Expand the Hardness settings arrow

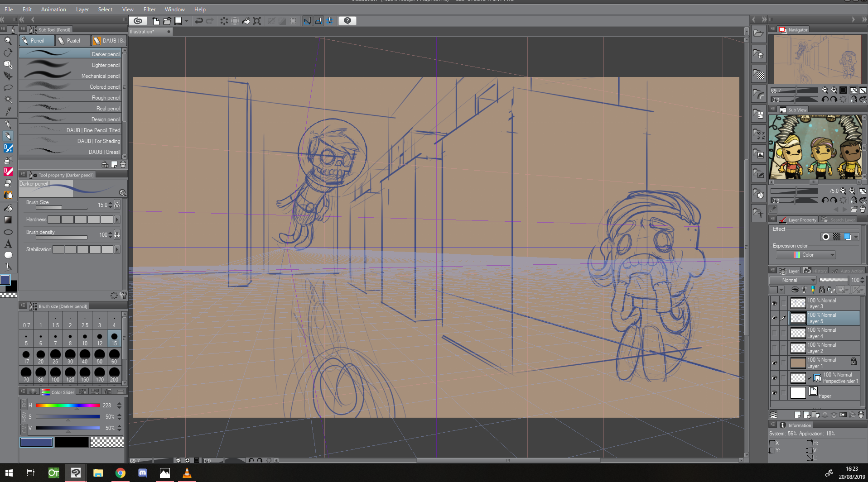(x=117, y=220)
